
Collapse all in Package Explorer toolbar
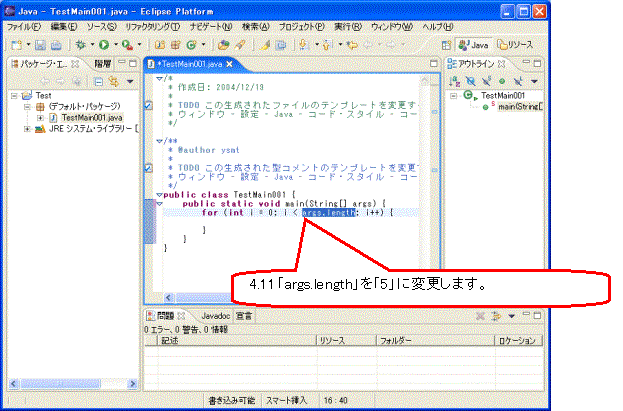[x=98, y=82]
